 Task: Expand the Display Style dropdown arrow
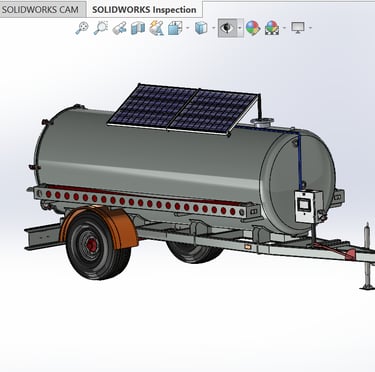click(214, 28)
